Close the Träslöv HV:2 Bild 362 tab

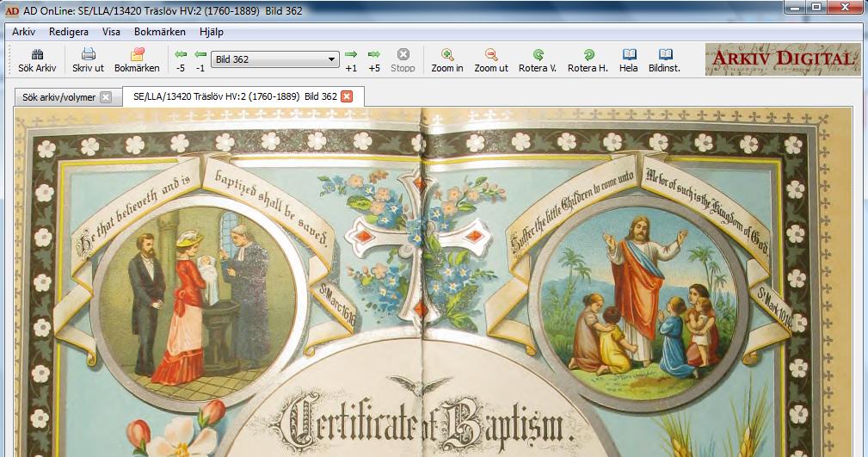[x=347, y=96]
